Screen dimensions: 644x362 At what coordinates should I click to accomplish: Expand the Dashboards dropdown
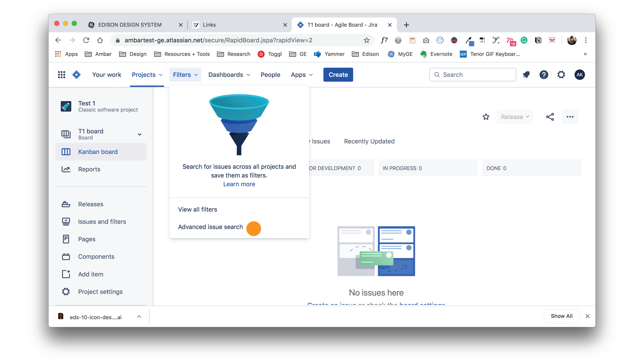(229, 75)
